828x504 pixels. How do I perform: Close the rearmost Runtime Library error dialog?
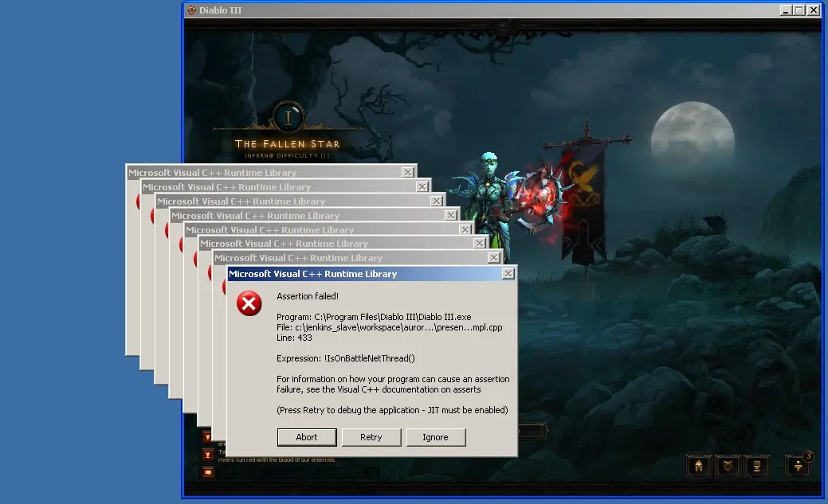coord(408,173)
